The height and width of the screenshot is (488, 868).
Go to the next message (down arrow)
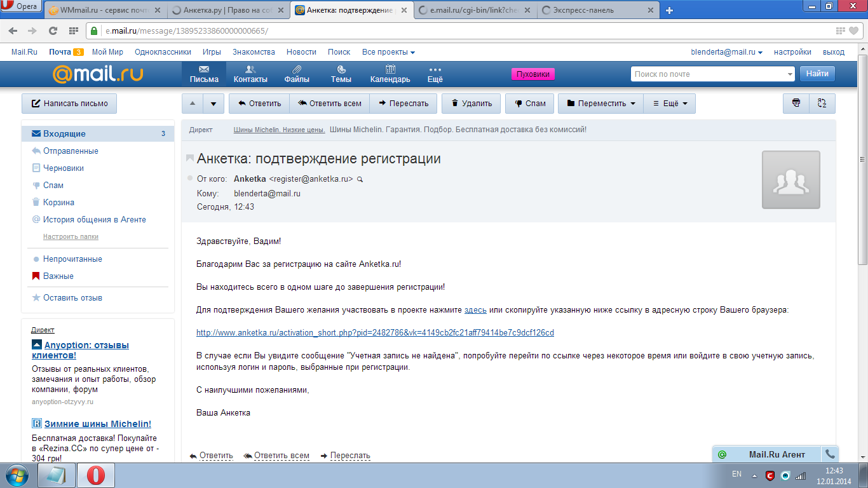coord(214,104)
